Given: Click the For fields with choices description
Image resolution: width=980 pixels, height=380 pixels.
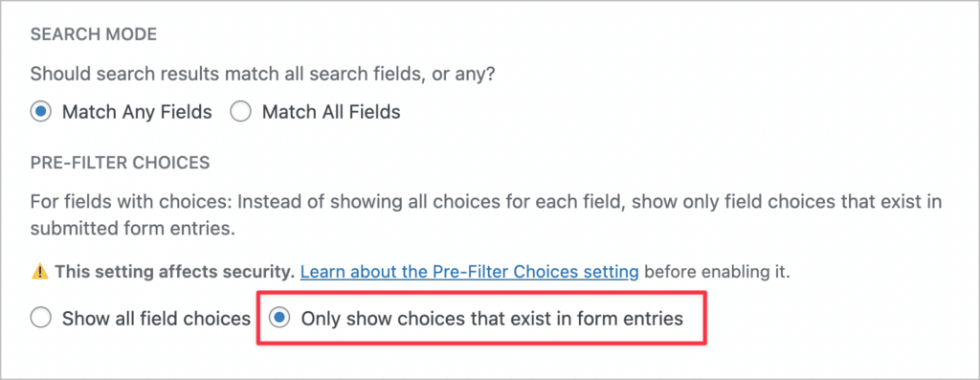Looking at the screenshot, I should click(x=486, y=215).
